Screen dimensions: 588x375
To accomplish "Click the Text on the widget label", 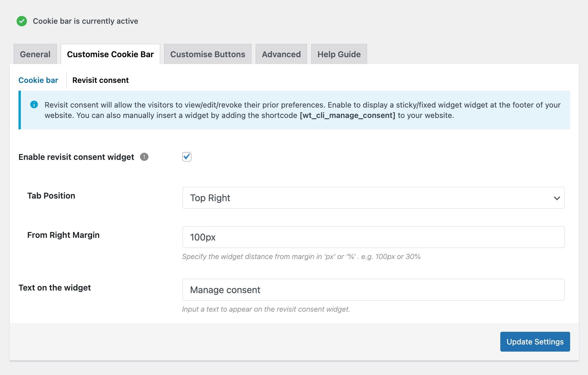I will pyautogui.click(x=55, y=288).
